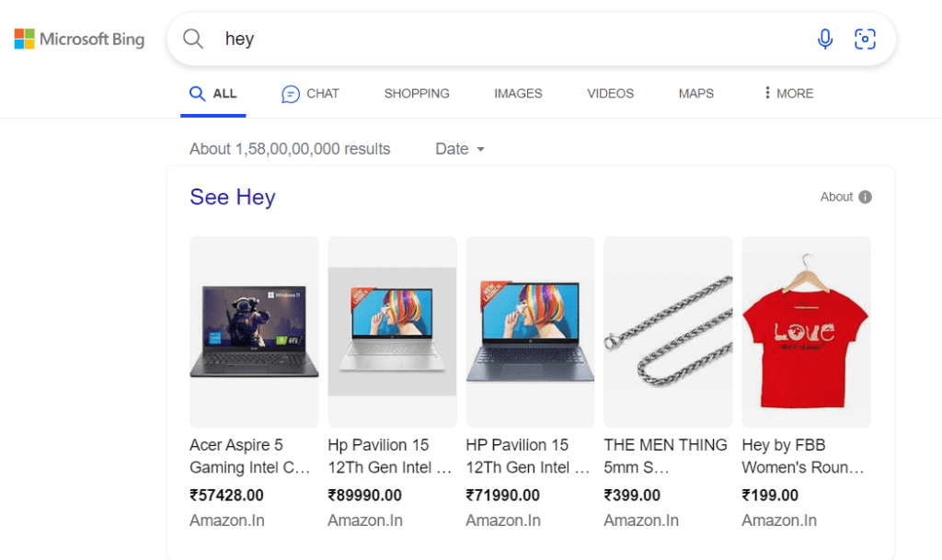Switch to the IMAGES tab

518,93
